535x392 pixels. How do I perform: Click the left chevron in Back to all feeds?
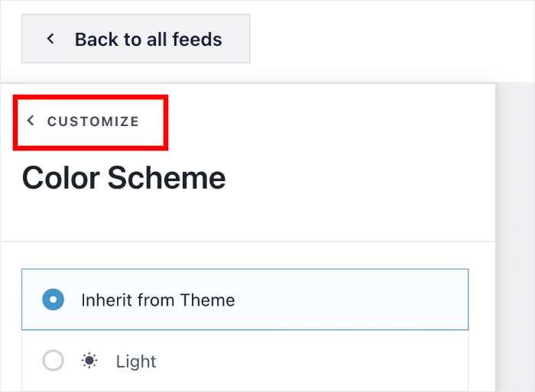[x=50, y=38]
